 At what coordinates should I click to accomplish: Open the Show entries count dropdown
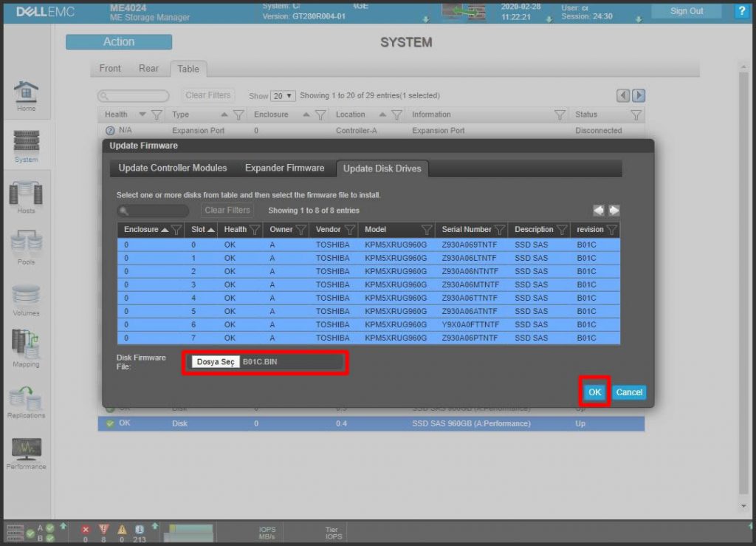click(283, 96)
